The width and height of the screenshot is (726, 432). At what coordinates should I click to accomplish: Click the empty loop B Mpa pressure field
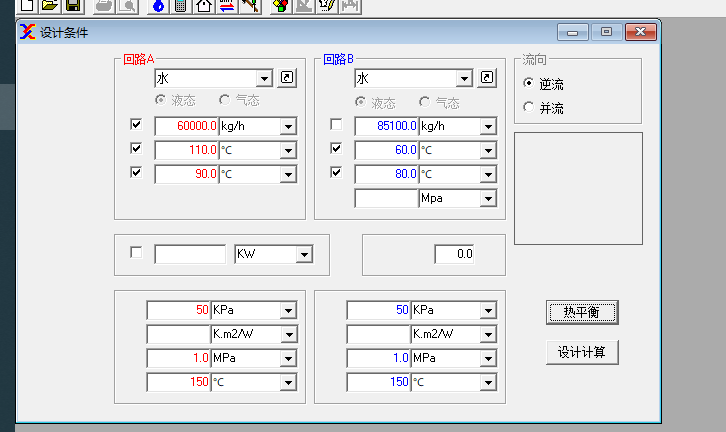(387, 198)
